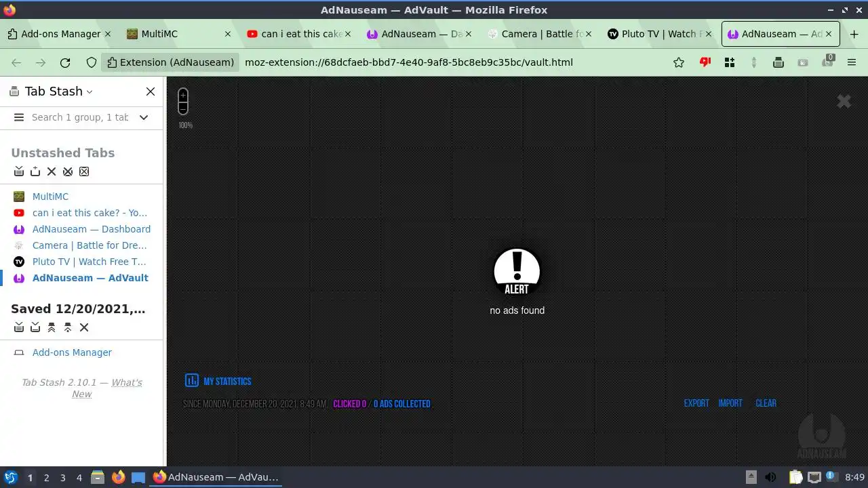Stash the active tab to Saved group icon
The image size is (868, 488).
(35, 327)
